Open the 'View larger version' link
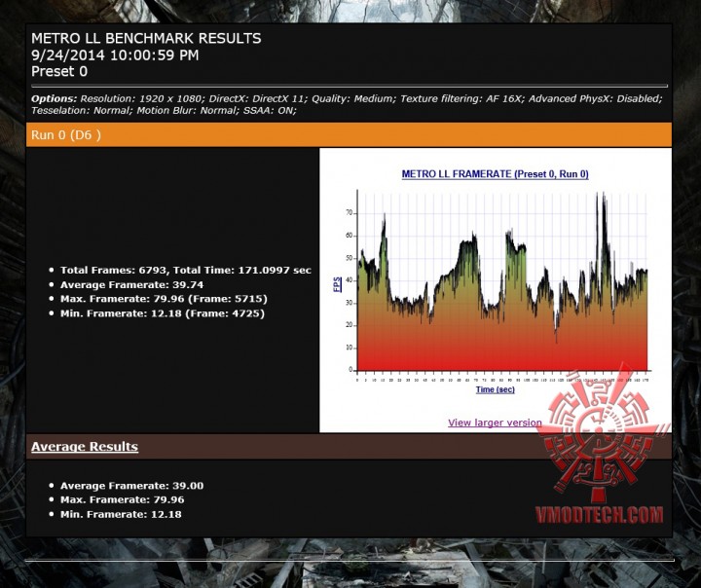This screenshot has height=588, width=701. pos(495,423)
